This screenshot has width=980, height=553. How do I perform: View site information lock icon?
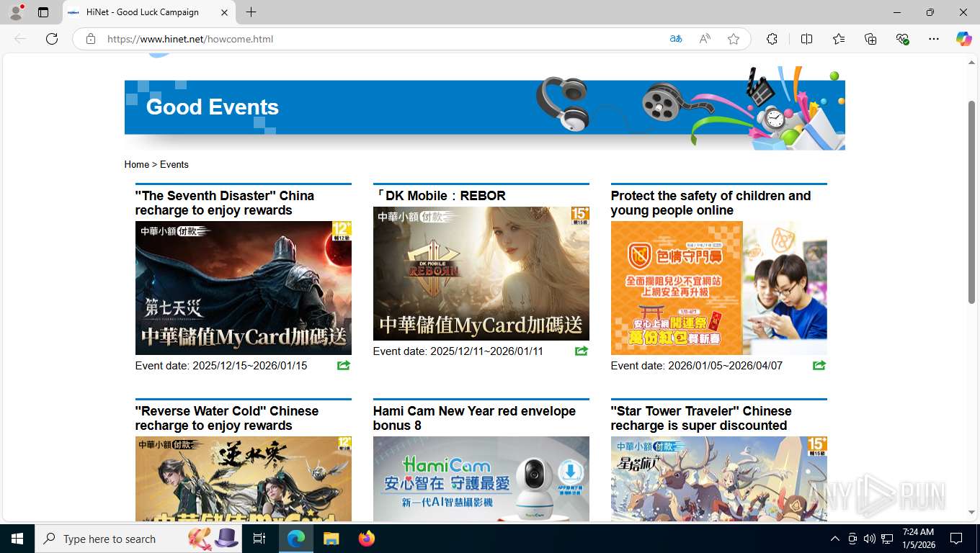[91, 39]
